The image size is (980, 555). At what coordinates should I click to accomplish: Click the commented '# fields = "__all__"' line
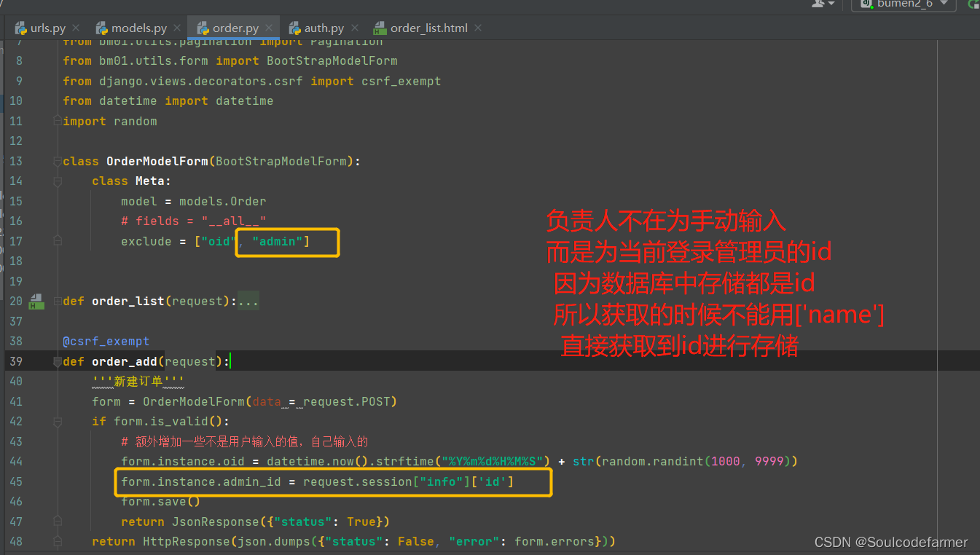[194, 221]
